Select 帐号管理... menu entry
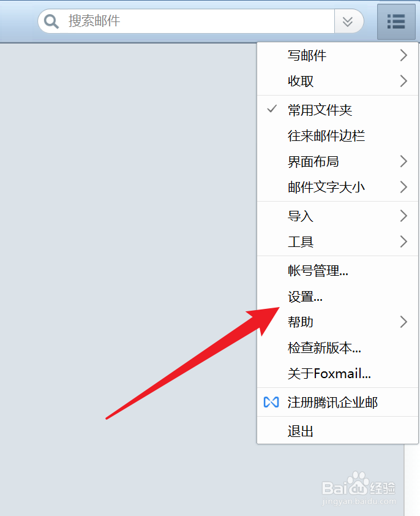420x516 pixels. click(x=337, y=270)
